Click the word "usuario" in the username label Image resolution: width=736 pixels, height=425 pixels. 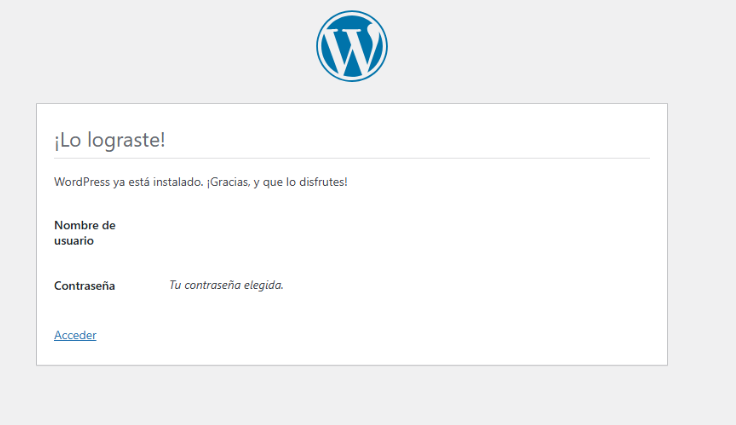(x=74, y=241)
